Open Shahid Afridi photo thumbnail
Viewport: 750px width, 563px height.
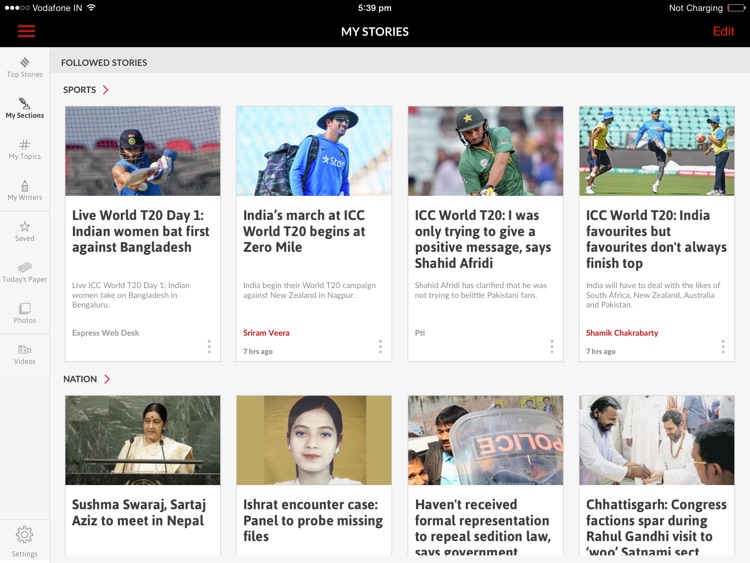pyautogui.click(x=485, y=151)
